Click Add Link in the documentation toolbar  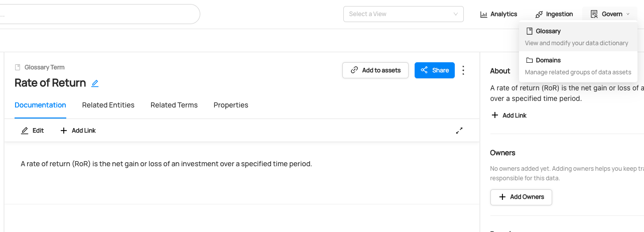78,131
